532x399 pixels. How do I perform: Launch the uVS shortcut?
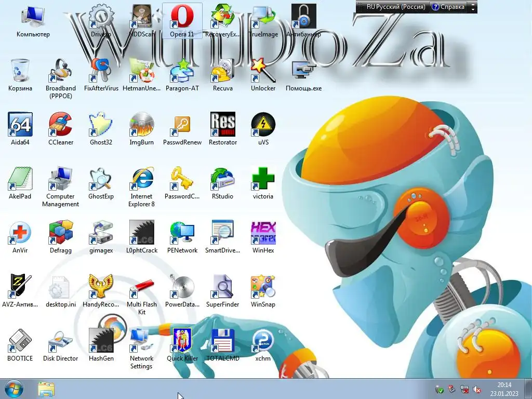[263, 129]
